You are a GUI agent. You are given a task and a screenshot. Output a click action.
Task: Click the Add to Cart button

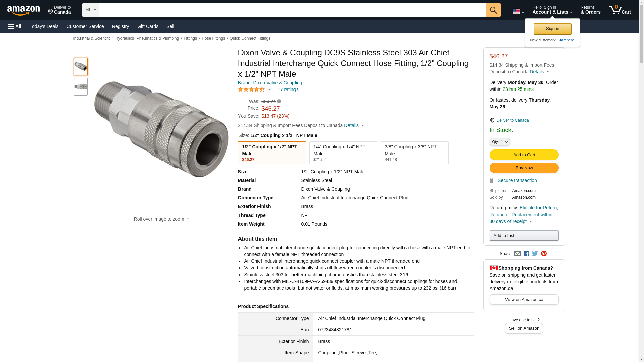[524, 155]
